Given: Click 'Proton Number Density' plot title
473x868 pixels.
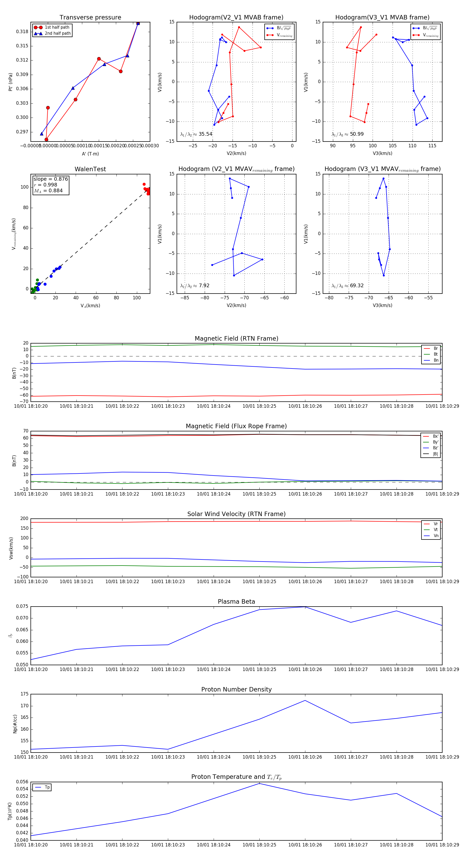Looking at the screenshot, I should [236, 689].
